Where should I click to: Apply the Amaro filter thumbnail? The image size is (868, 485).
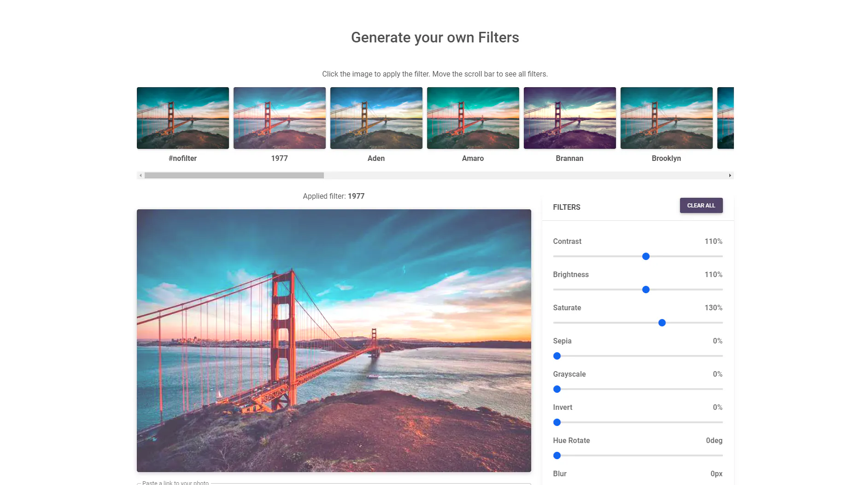pyautogui.click(x=473, y=118)
